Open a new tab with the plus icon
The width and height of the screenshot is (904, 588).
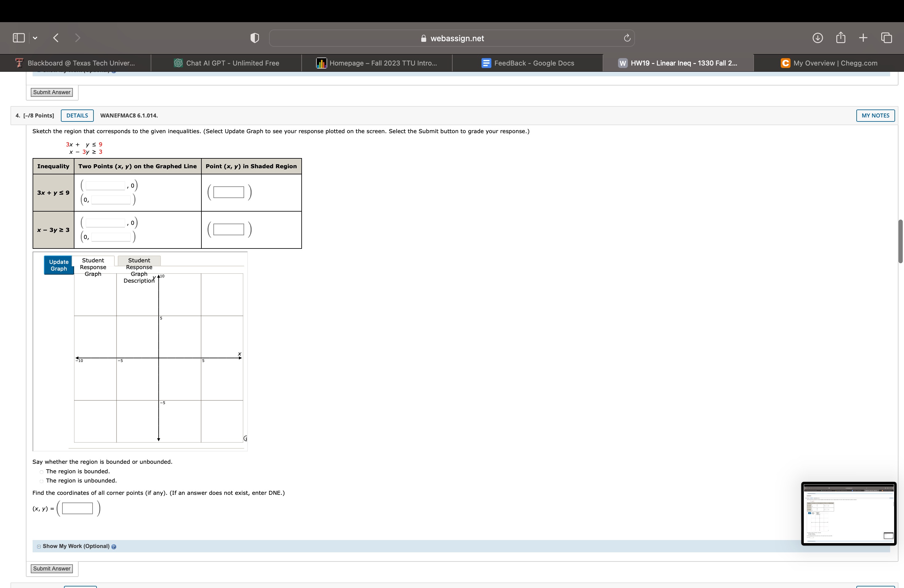tap(862, 38)
